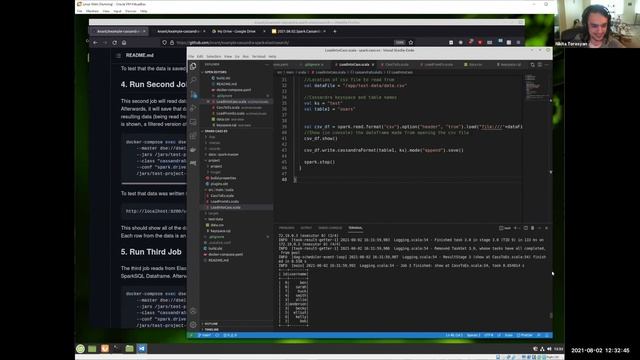Click the volume icon in the system tray
640x360 pixels.
click(549, 349)
